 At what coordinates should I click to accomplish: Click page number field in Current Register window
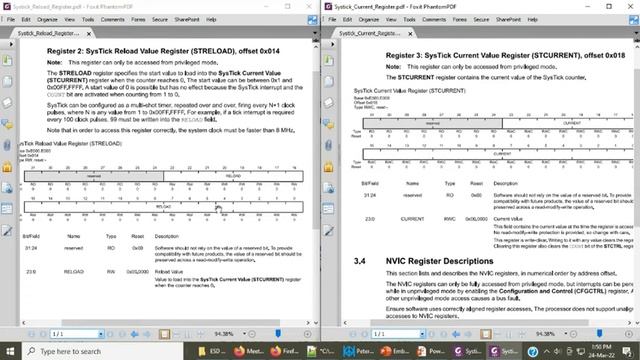tap(396, 334)
